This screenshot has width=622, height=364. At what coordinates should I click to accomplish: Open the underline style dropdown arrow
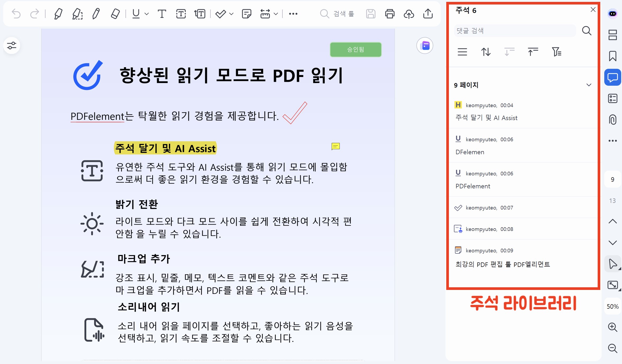147,14
